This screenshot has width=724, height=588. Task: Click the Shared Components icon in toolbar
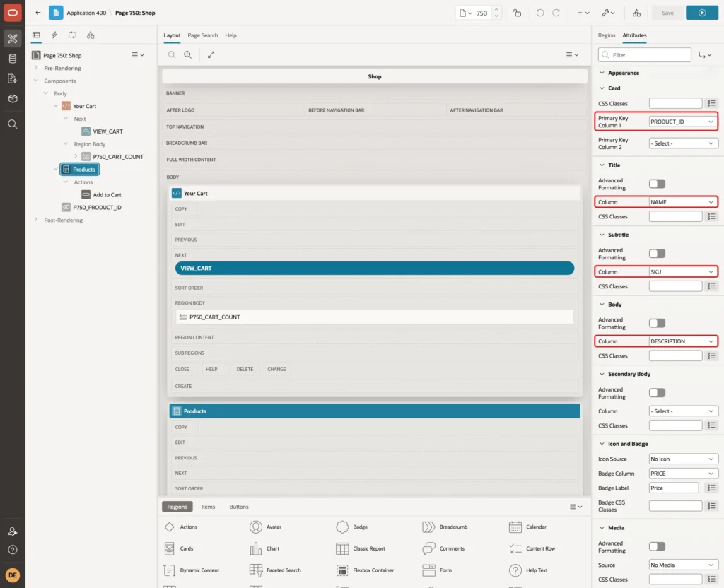click(x=636, y=13)
